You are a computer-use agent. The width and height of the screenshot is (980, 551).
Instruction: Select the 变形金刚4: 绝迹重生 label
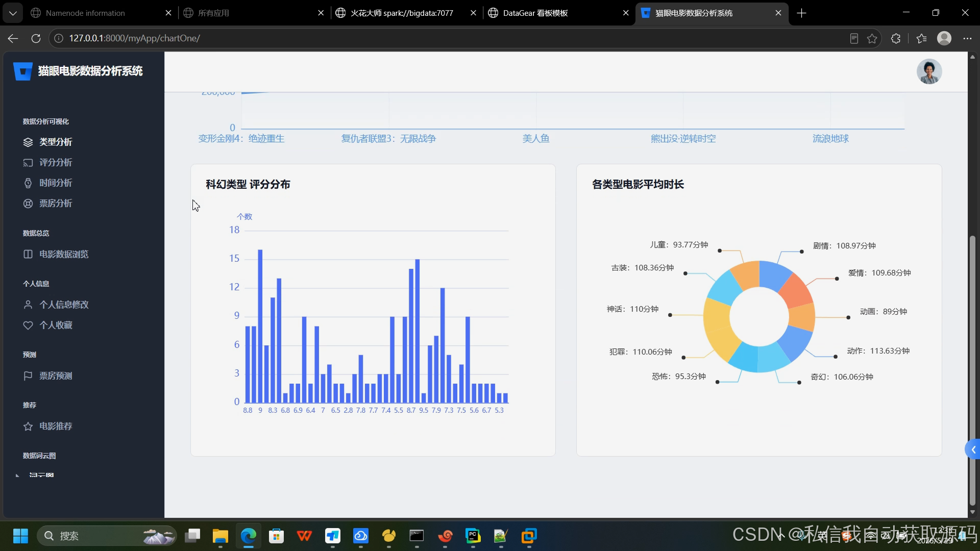pos(241,139)
